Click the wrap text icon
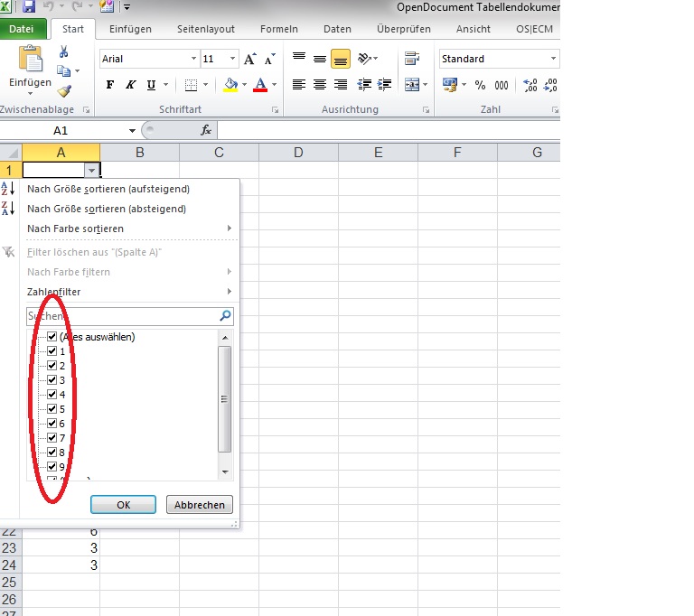This screenshot has width=694, height=616. click(412, 59)
